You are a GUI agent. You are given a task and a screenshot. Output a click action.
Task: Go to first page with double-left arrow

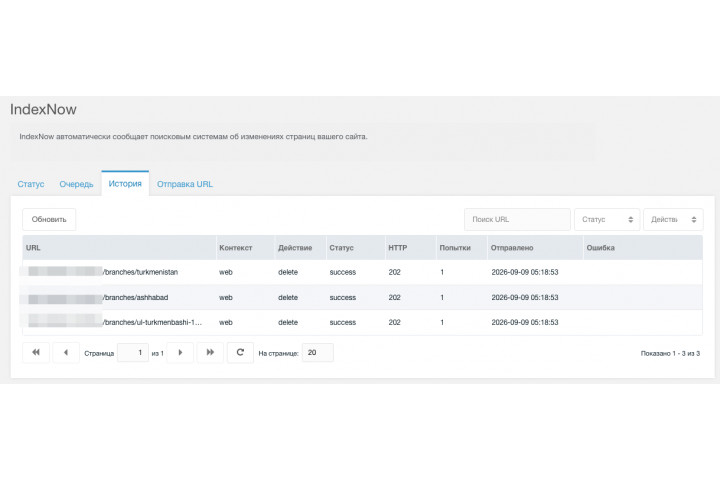coord(36,353)
